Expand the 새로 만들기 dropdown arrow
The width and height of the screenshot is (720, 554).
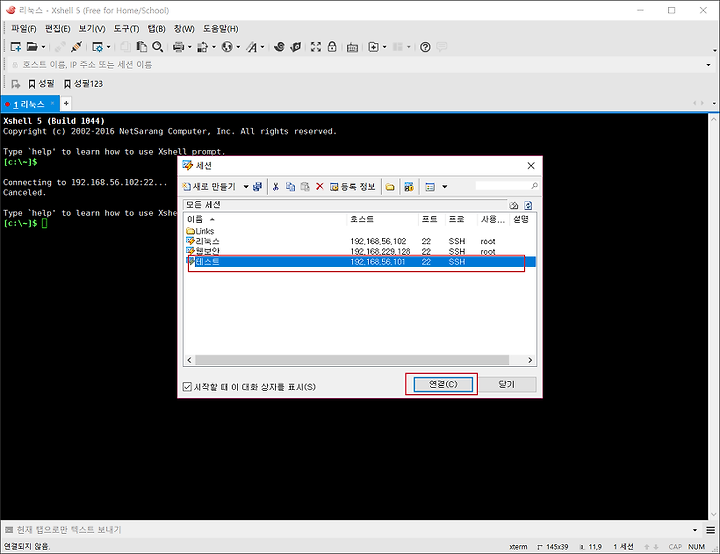[x=246, y=187]
